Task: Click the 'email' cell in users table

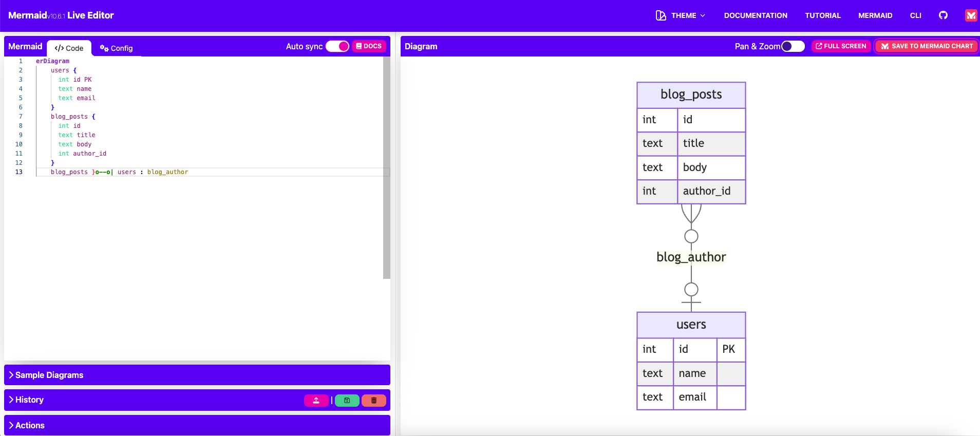Action: coord(695,397)
